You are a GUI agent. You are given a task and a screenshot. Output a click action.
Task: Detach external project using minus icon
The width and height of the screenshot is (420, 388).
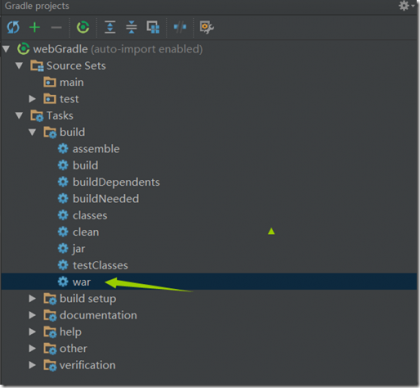tap(56, 27)
